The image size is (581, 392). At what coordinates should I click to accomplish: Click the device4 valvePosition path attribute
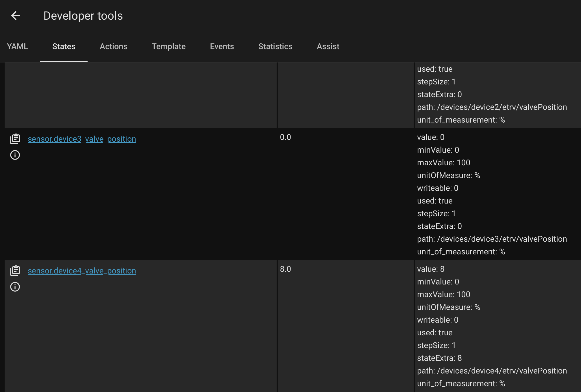point(492,371)
